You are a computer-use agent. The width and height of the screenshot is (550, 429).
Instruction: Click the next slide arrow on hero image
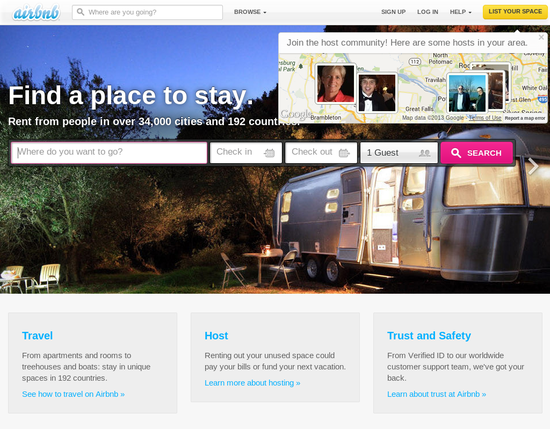(x=533, y=166)
